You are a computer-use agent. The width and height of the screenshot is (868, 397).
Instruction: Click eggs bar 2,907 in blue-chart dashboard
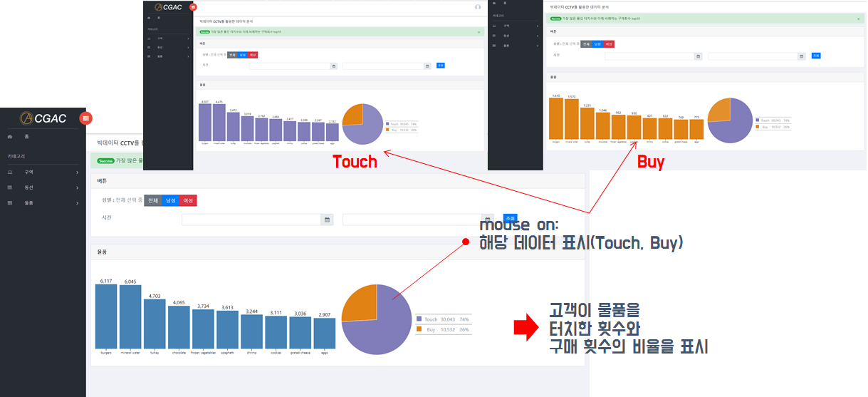pyautogui.click(x=324, y=332)
